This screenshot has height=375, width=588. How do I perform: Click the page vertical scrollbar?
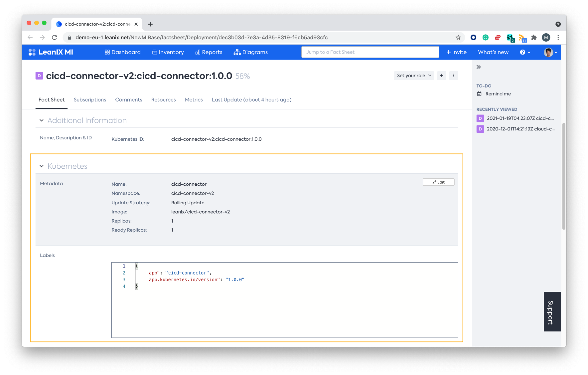click(x=564, y=176)
